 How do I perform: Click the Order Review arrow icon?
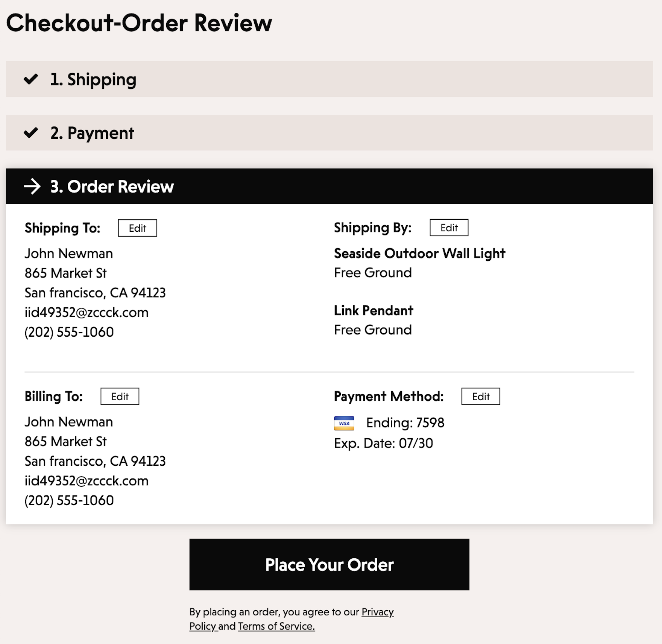(32, 187)
